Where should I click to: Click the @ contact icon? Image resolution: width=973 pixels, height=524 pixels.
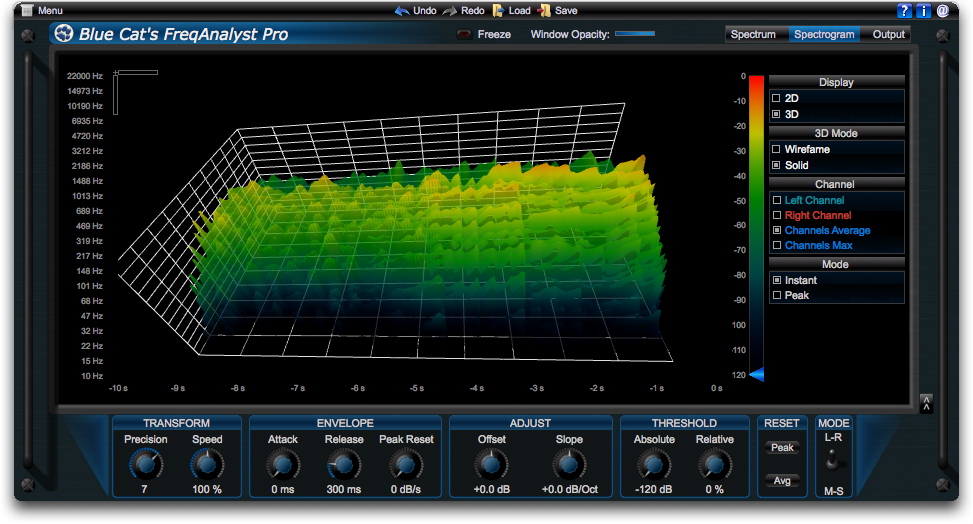pyautogui.click(x=943, y=11)
